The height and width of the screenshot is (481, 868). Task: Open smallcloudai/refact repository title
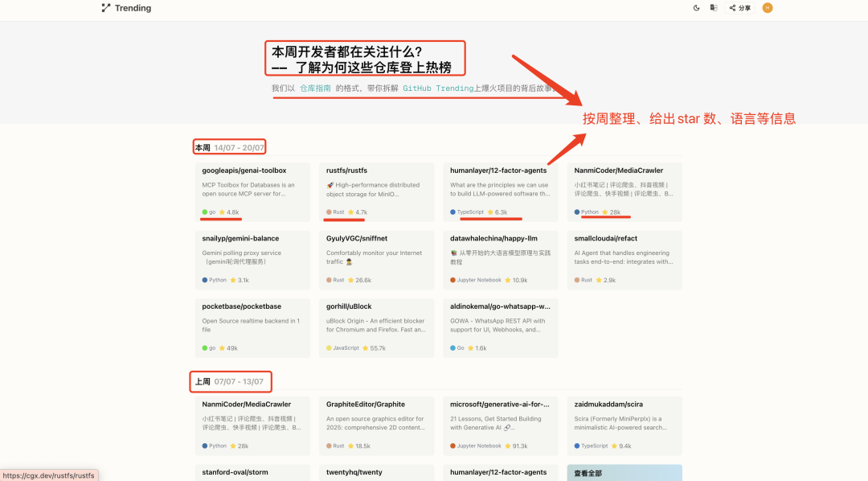point(606,238)
